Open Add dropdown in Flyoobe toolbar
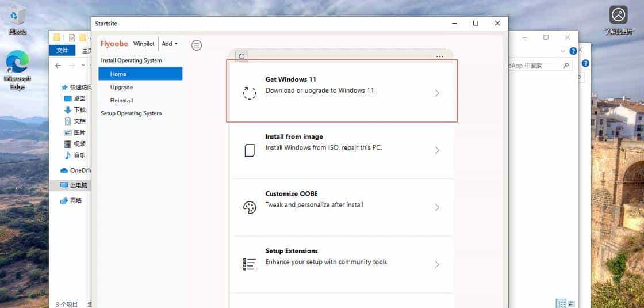 [170, 44]
